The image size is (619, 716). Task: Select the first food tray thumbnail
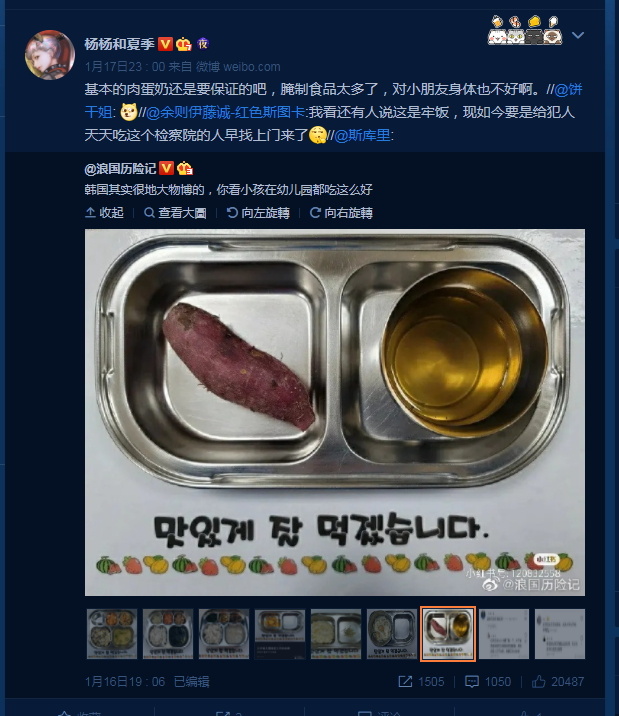point(112,634)
